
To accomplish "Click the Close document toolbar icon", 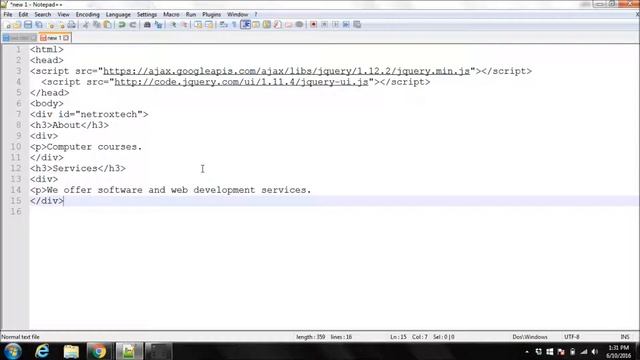I will (x=51, y=25).
